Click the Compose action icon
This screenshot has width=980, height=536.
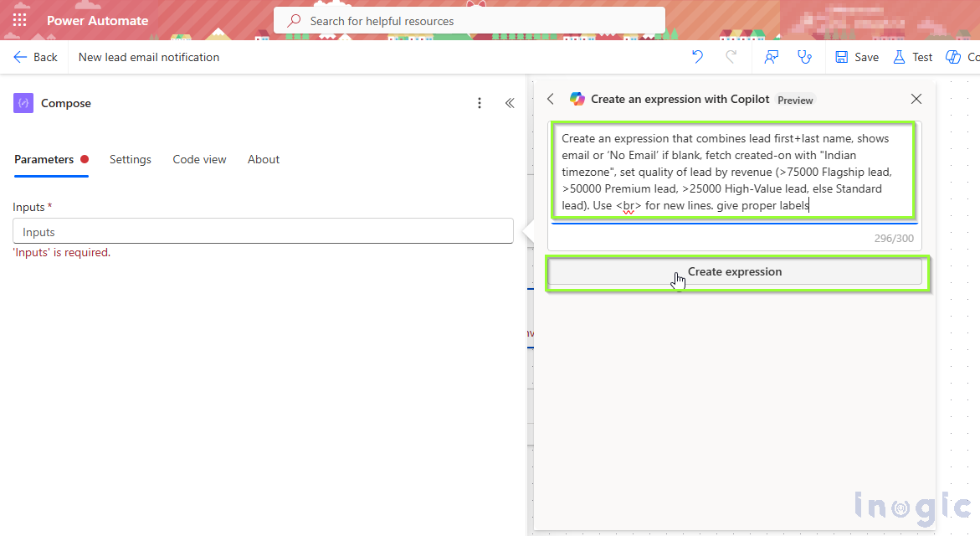[x=23, y=103]
